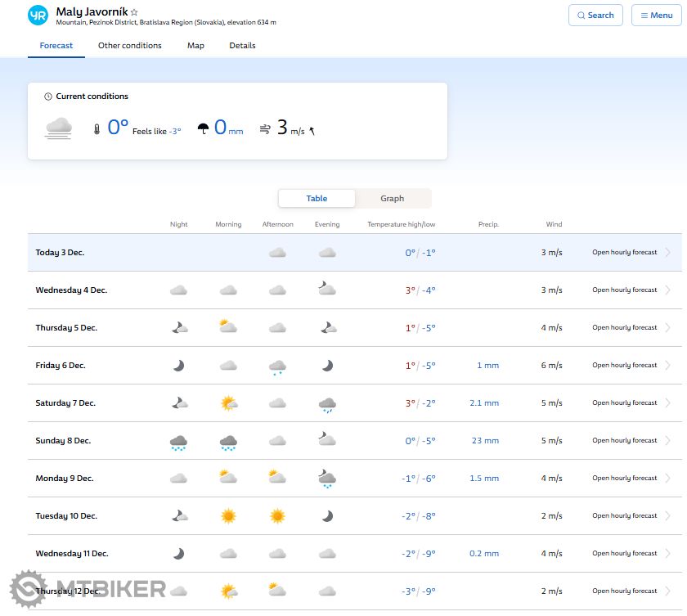Open hourly forecast for Wednesday 4 Dec.
This screenshot has height=616, width=687.
pos(624,290)
